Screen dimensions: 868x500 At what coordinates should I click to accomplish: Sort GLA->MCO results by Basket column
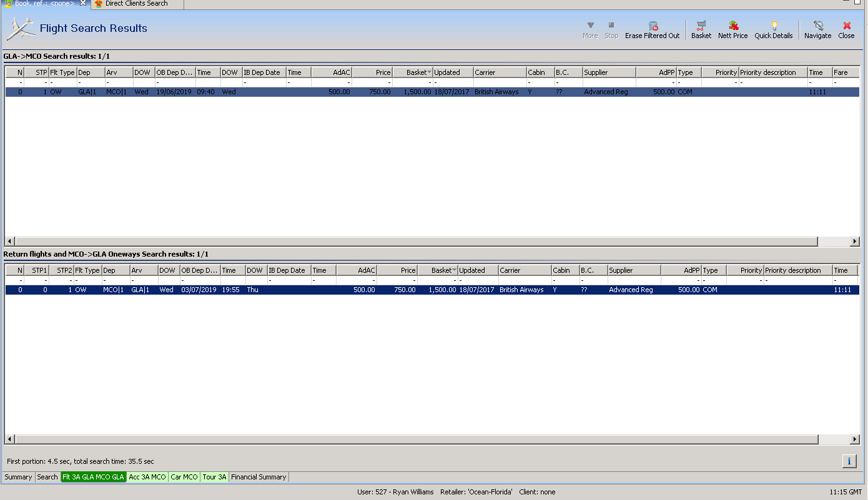413,72
